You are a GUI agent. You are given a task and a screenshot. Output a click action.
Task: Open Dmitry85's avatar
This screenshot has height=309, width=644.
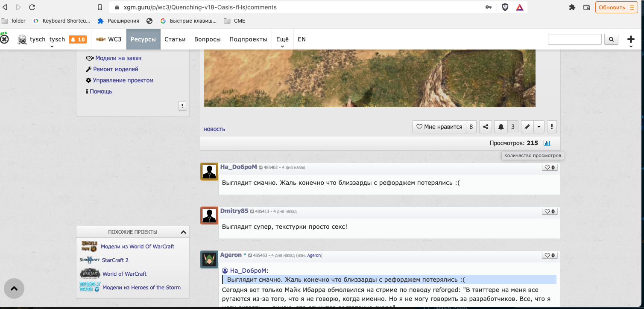[209, 216]
